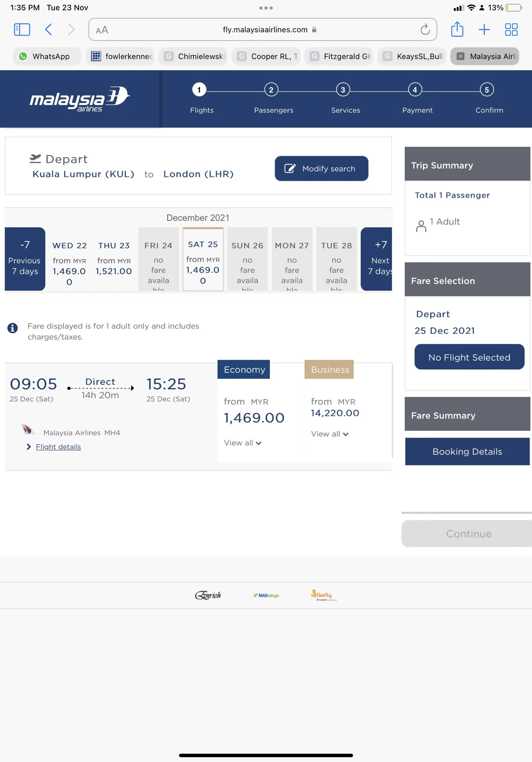Reload the page with the refresh icon
Viewport: 532px width, 762px height.
point(425,29)
